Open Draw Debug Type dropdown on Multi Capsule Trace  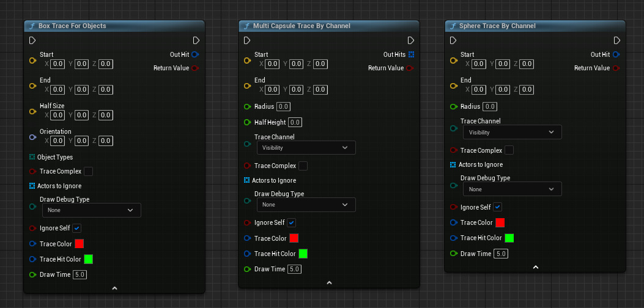306,205
